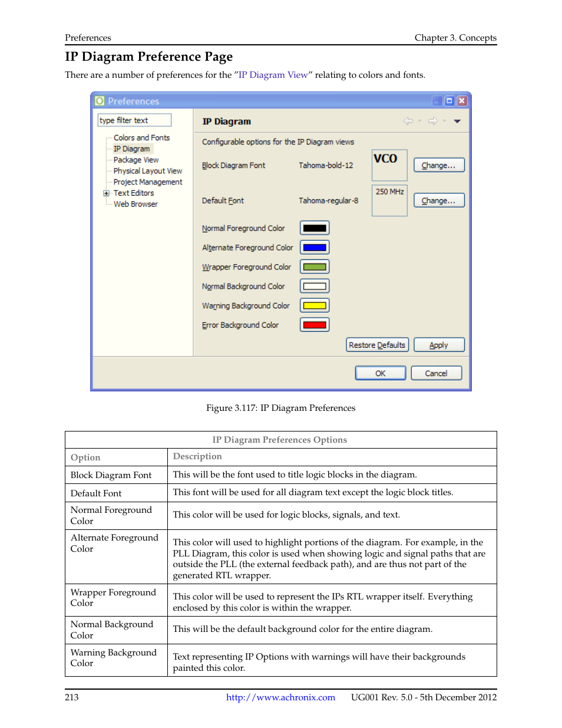
Task: Select Package View in the preferences tree
Action: point(135,160)
